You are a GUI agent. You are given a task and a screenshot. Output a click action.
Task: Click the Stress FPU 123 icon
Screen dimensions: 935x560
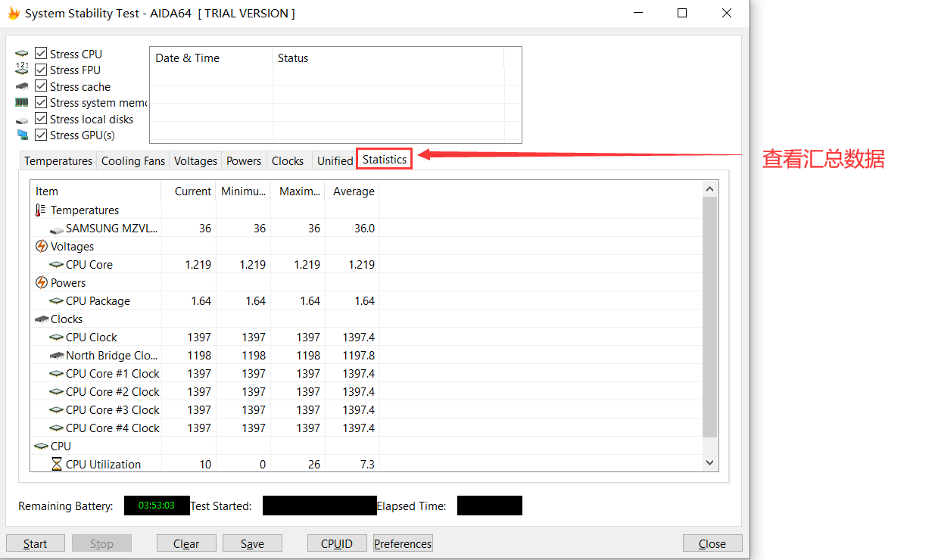tap(22, 70)
